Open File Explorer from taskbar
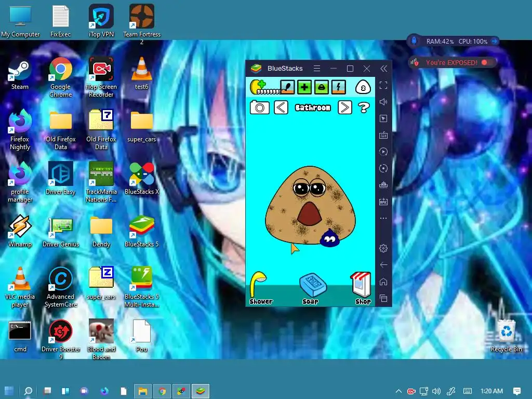 (143, 391)
